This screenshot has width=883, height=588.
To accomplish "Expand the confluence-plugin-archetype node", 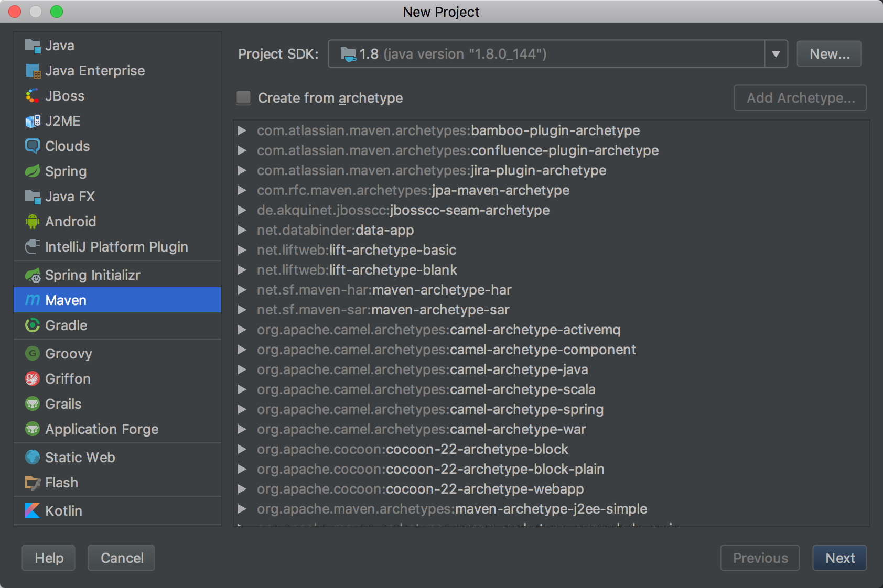I will pyautogui.click(x=242, y=150).
